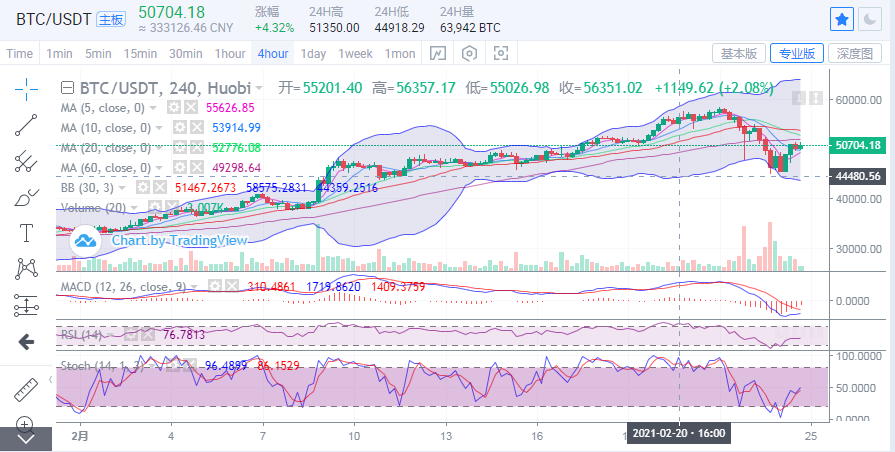Expand the MA (10, close, 0) dropdown arrow
Image resolution: width=895 pixels, height=452 pixels.
pyautogui.click(x=159, y=128)
